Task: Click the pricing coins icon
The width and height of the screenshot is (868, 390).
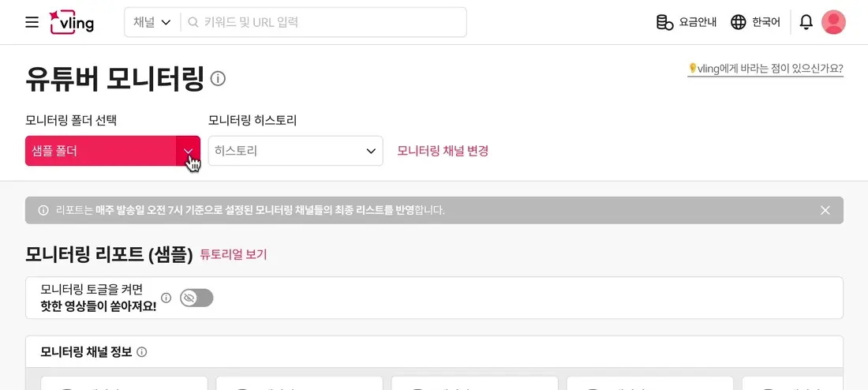Action: click(x=664, y=22)
